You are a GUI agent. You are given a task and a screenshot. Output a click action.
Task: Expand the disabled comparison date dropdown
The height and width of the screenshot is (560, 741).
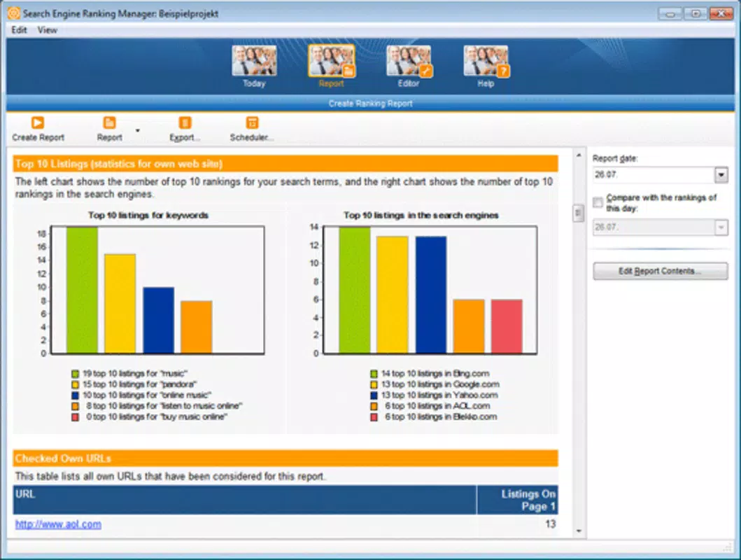[x=721, y=227]
